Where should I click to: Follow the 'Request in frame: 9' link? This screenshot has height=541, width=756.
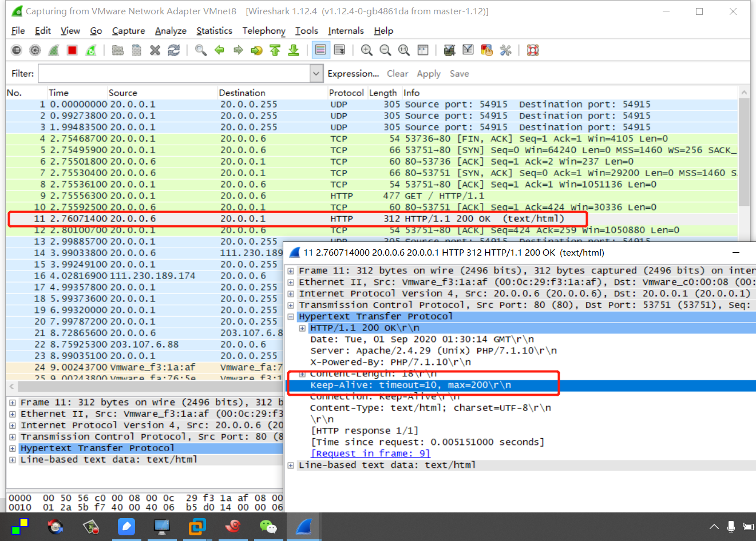click(370, 454)
